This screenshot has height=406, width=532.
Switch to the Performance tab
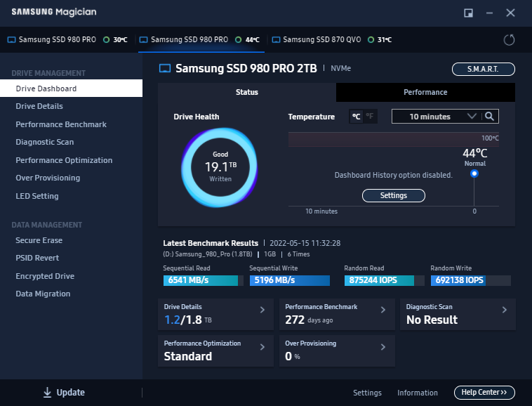coord(425,92)
